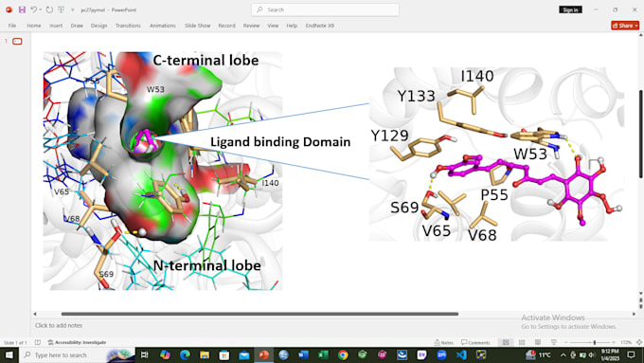
Task: Open Google Chrome from the taskbar
Action: 343,354
